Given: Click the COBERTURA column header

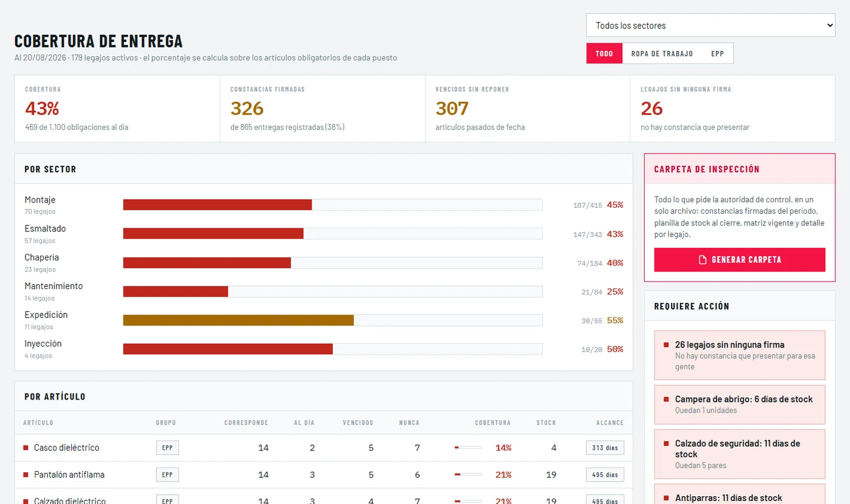Looking at the screenshot, I should [492, 423].
